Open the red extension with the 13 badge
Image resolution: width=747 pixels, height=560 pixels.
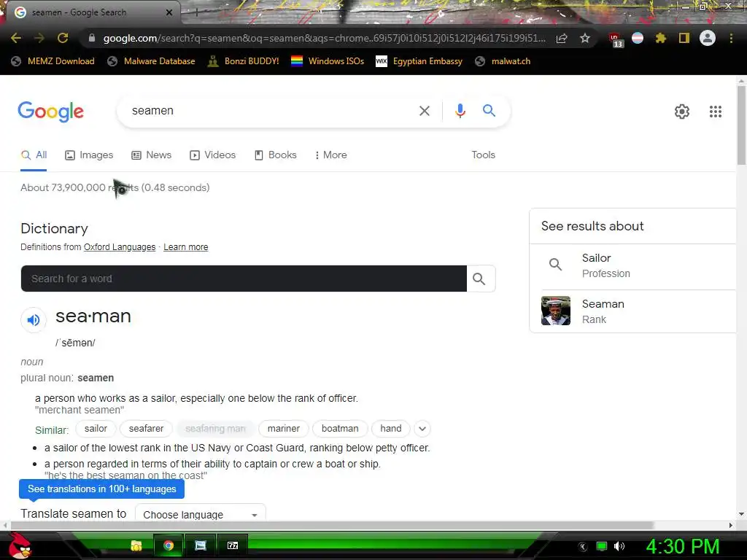pyautogui.click(x=615, y=39)
